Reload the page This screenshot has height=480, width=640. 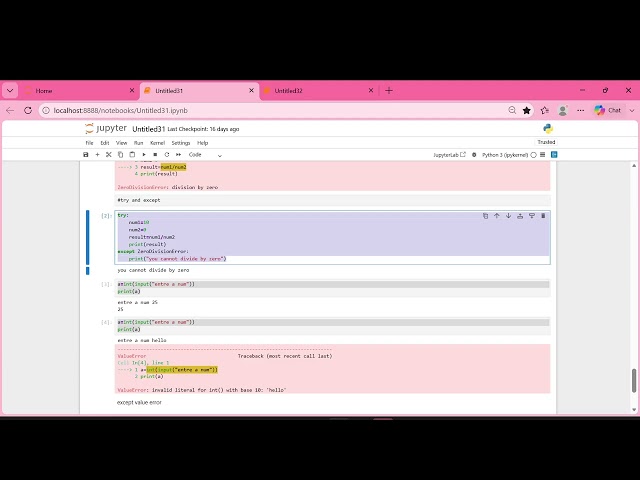(x=28, y=110)
